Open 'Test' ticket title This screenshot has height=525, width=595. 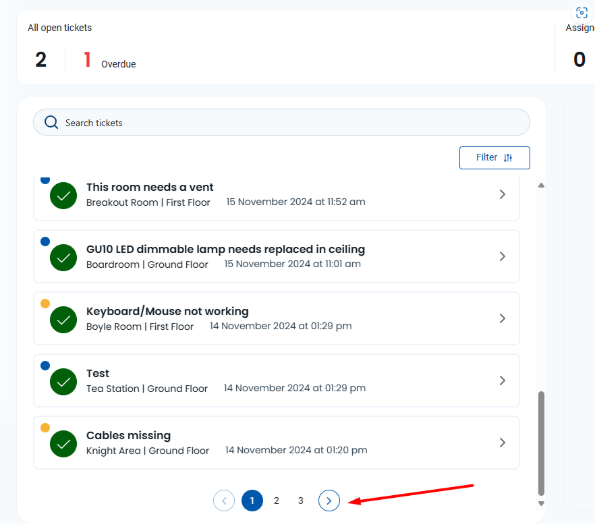[98, 373]
